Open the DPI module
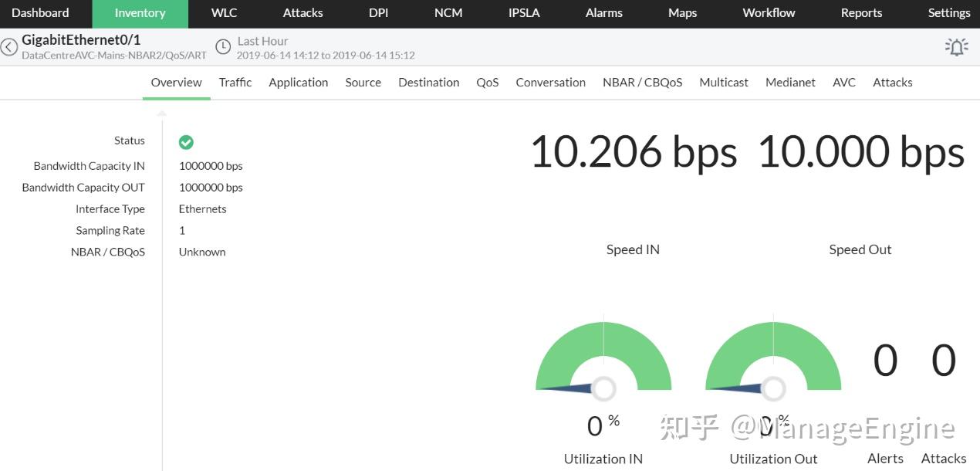This screenshot has height=471, width=980. tap(378, 12)
